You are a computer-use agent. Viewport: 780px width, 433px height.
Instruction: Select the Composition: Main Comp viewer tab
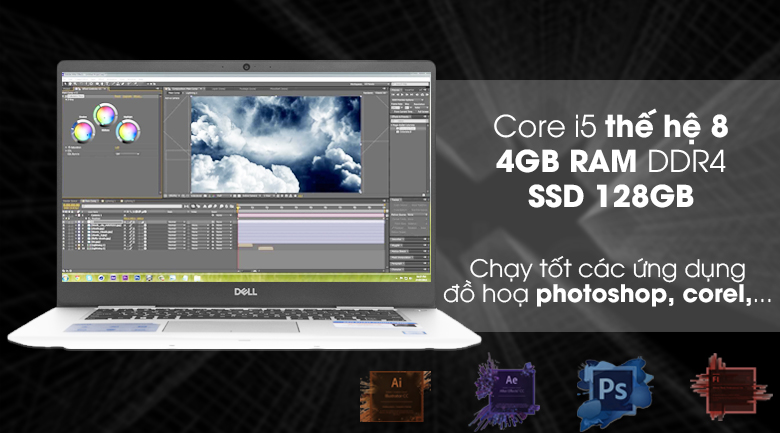183,89
